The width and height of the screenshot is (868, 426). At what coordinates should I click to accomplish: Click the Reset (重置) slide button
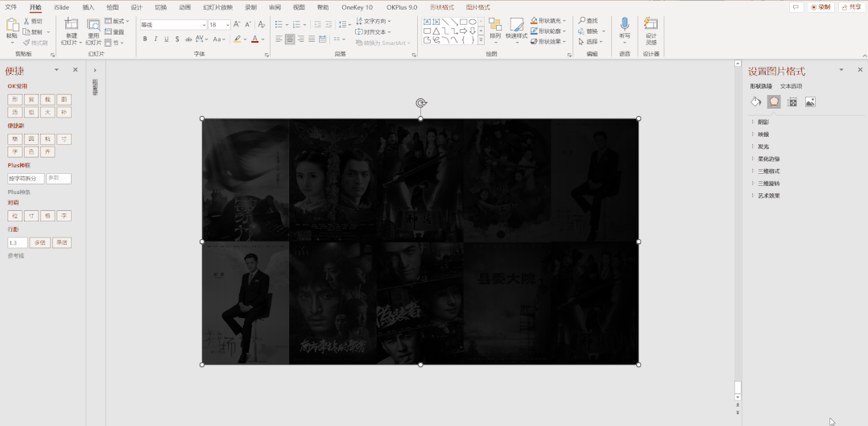pyautogui.click(x=114, y=31)
